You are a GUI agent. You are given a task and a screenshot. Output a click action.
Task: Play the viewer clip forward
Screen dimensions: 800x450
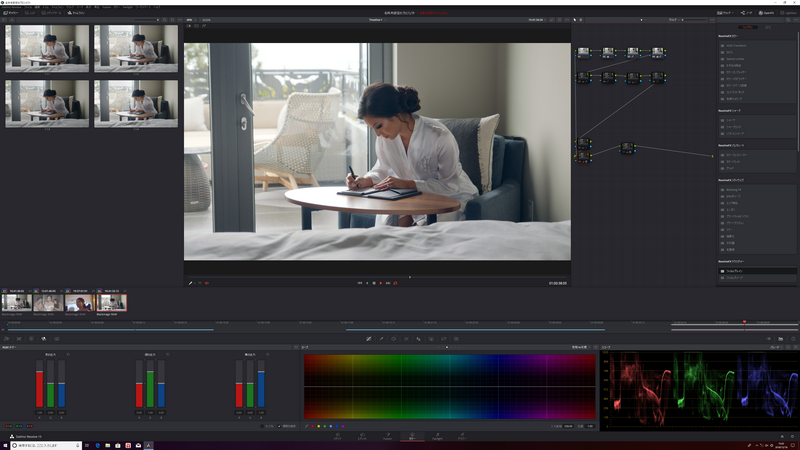click(x=381, y=283)
